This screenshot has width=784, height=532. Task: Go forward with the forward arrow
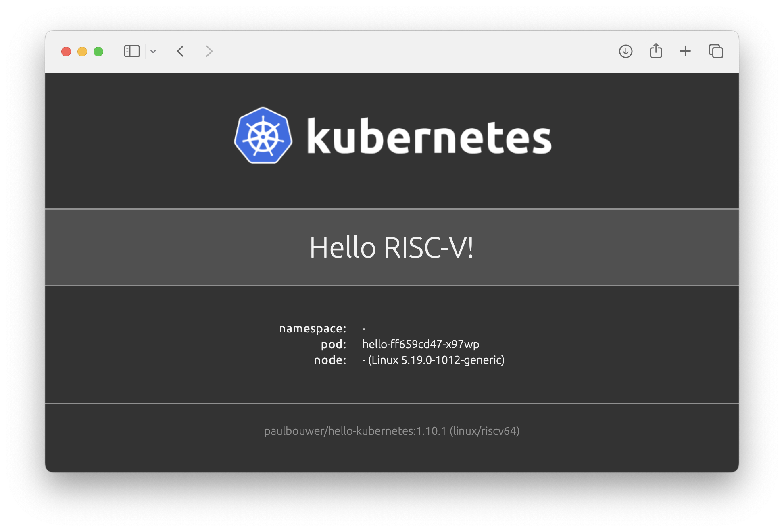[209, 51]
